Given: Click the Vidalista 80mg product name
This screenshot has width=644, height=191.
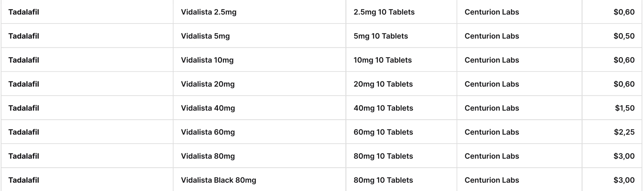Looking at the screenshot, I should point(208,156).
